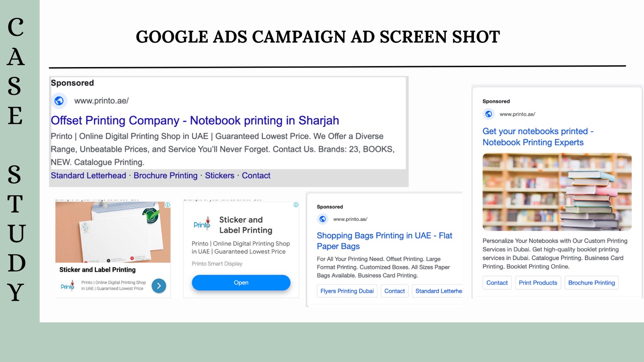Click the Sponsored label on the notebook ad
Viewport: 644px width, 362px height.
point(496,101)
